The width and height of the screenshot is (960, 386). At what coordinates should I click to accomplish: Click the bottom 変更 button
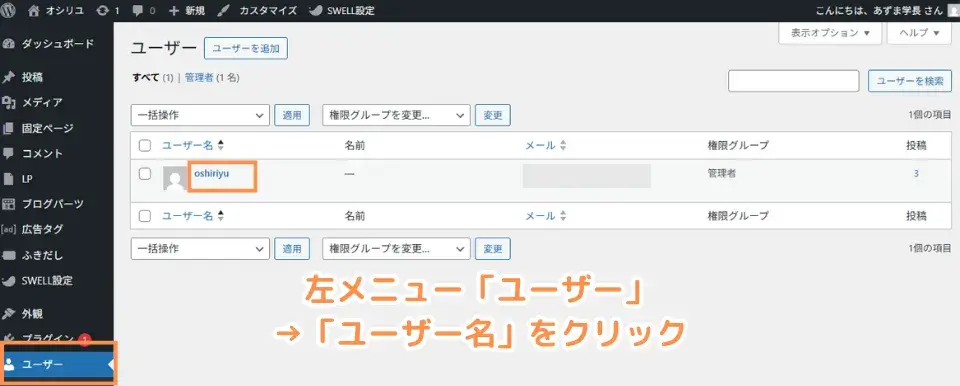point(493,249)
